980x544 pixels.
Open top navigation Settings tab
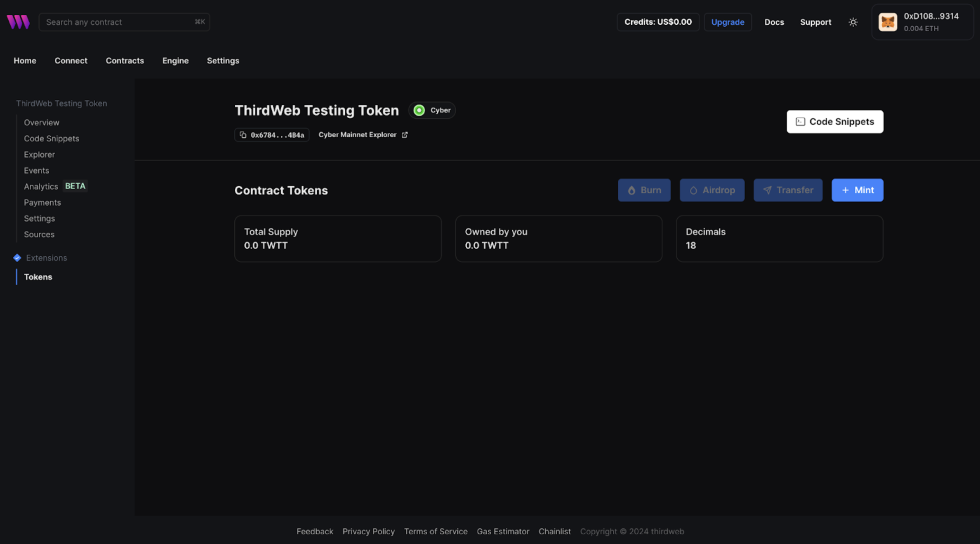[223, 61]
